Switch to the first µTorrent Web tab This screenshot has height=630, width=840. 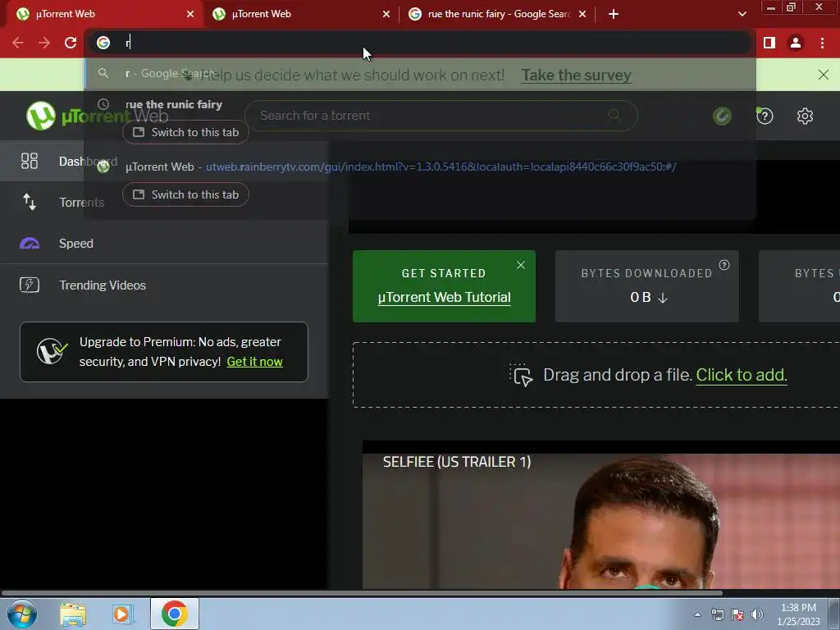[x=102, y=14]
